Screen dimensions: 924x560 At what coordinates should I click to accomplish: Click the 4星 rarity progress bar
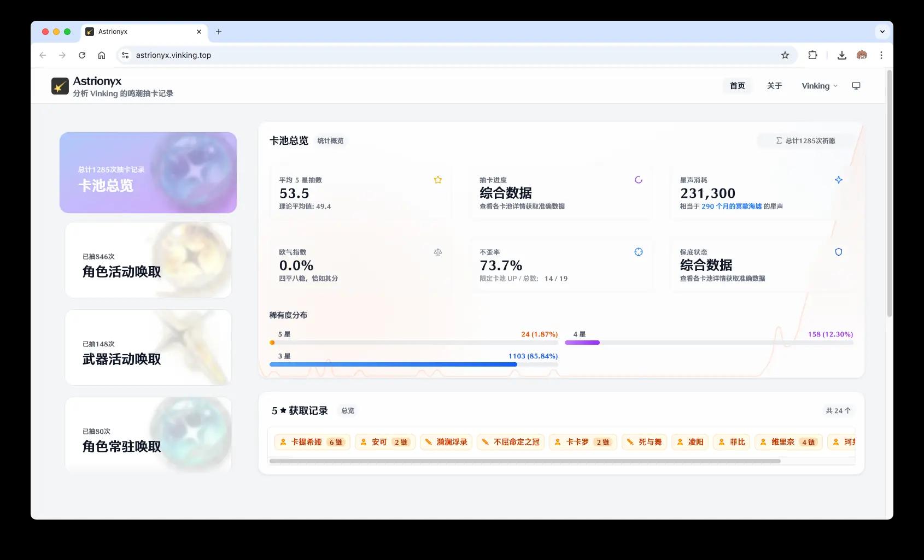coord(709,343)
